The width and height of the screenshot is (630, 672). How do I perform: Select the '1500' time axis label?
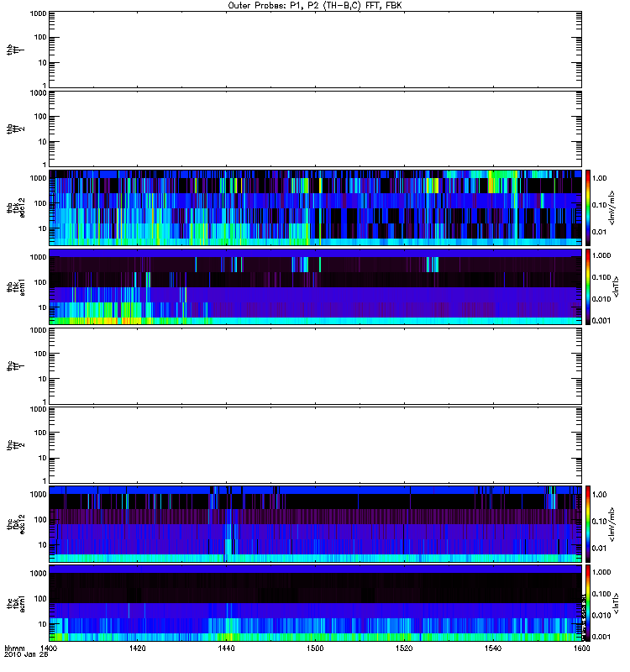(x=315, y=648)
